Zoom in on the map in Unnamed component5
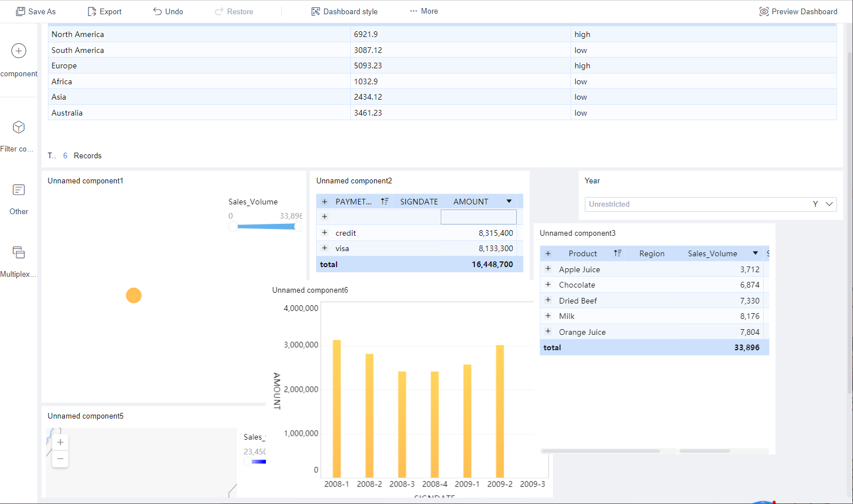Image resolution: width=853 pixels, height=504 pixels. point(60,442)
